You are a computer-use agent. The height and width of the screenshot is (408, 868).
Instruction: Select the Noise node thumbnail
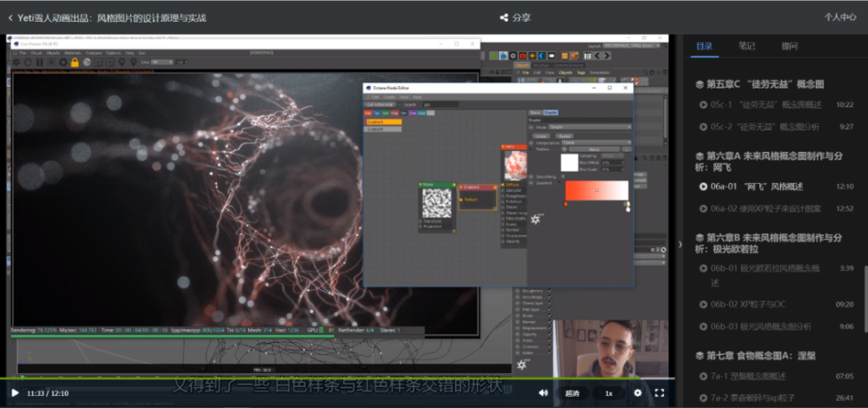437,203
